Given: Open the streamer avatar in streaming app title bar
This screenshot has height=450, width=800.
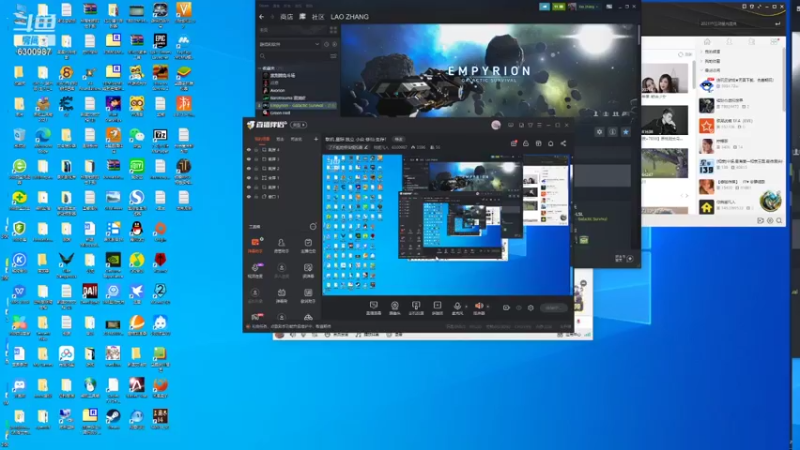Looking at the screenshot, I should click(x=496, y=125).
